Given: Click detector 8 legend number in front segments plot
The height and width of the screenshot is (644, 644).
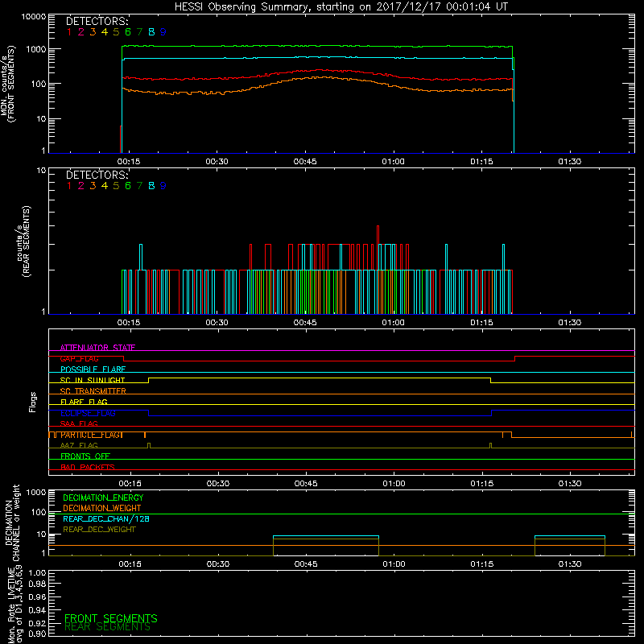Looking at the screenshot, I should pos(151,32).
